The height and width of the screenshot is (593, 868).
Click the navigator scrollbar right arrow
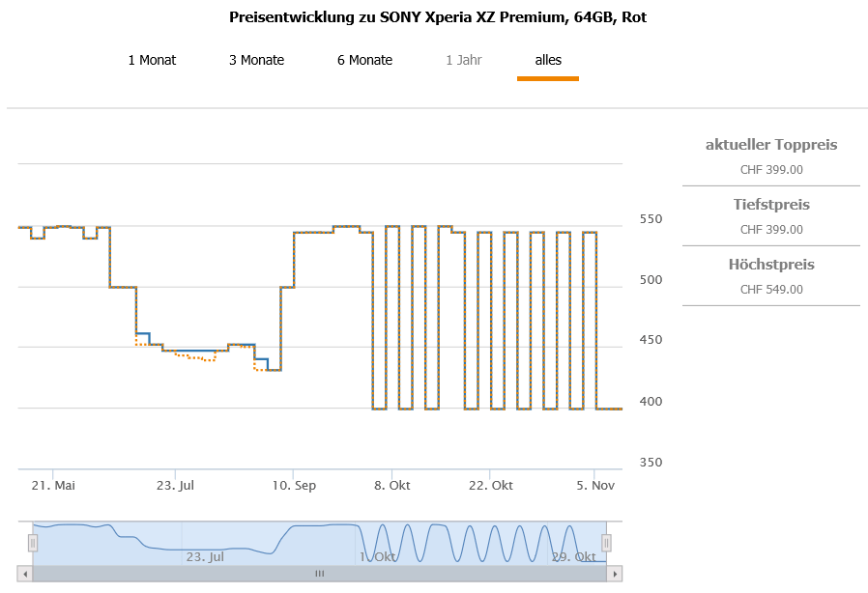(x=614, y=574)
